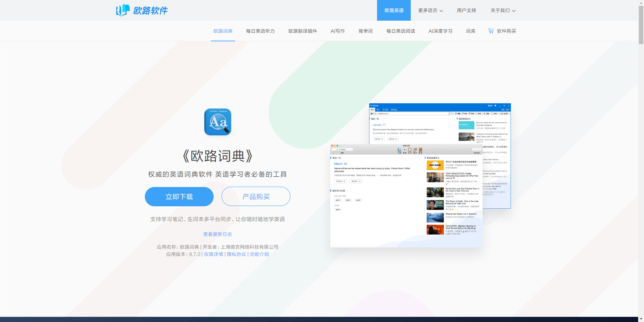Open the 隐私协议 link
Viewport: 644px width, 322px height.
coord(236,254)
